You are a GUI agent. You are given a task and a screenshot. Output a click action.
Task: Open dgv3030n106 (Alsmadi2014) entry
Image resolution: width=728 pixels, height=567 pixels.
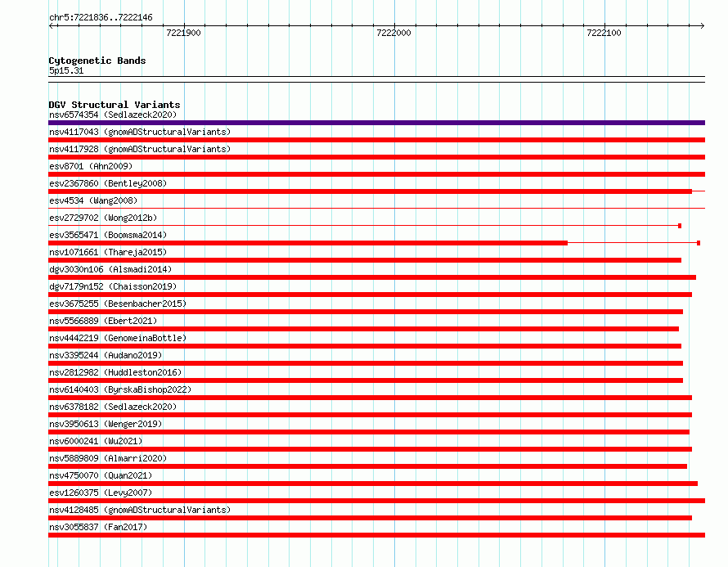pyautogui.click(x=110, y=269)
